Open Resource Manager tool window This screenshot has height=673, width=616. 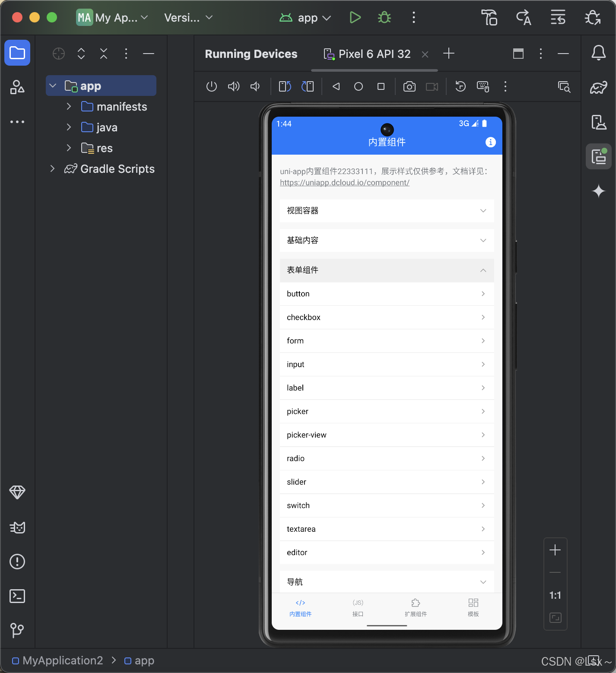pos(17,87)
